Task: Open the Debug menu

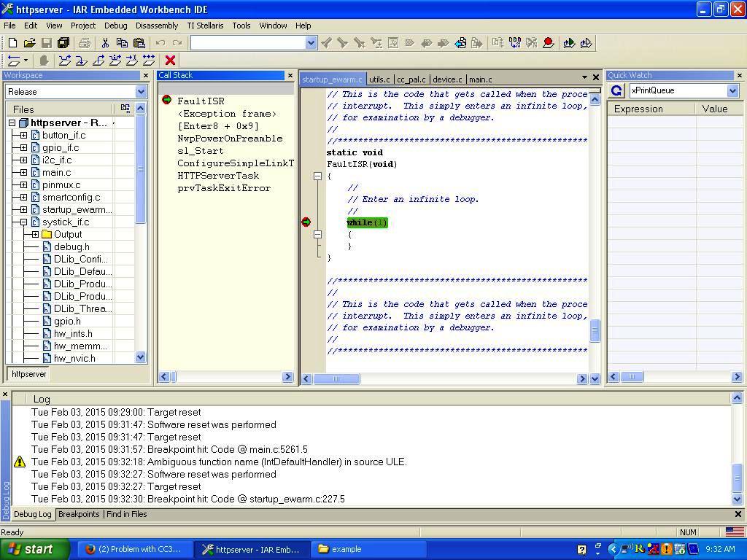Action: [x=116, y=26]
